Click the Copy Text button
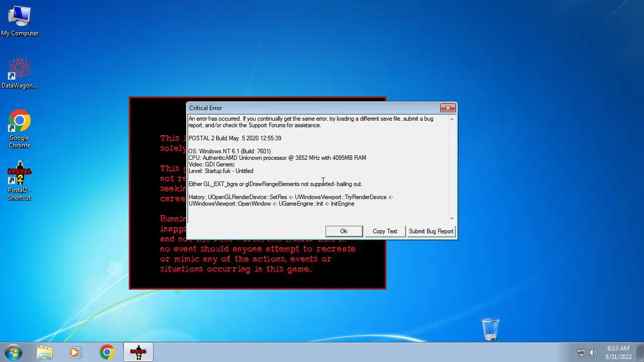644x362 pixels. 385,231
